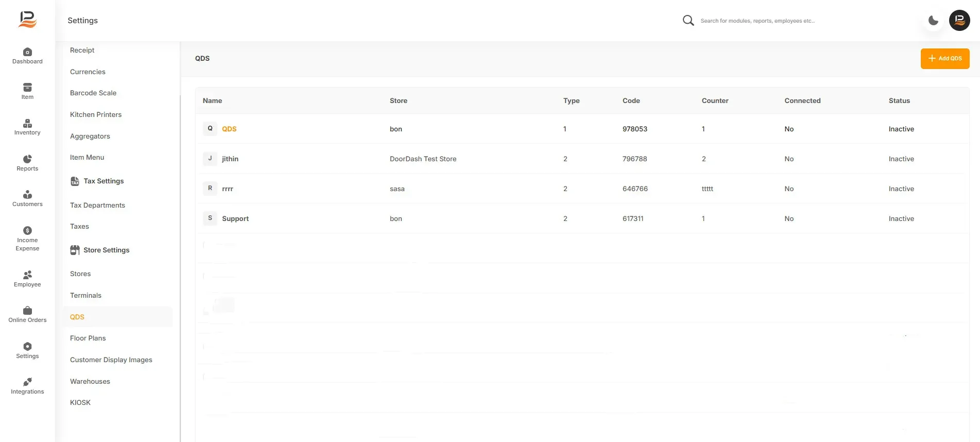Click Add QDS button
Screen dimensions: 980x442
[x=945, y=59]
